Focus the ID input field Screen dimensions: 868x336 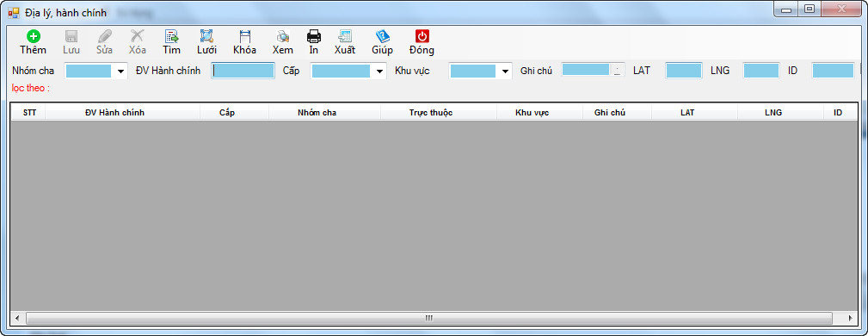(x=833, y=71)
